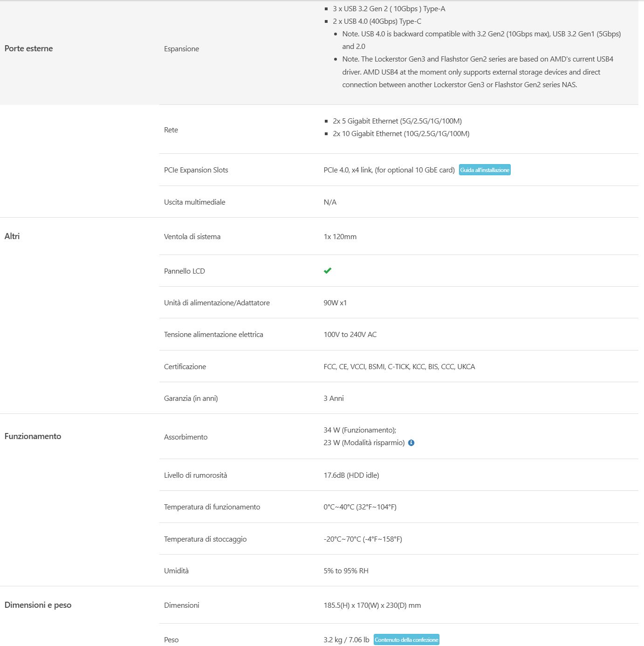Screen dimensions: 644x646
Task: Click the Garanzia (in anni) label
Action: (x=191, y=399)
